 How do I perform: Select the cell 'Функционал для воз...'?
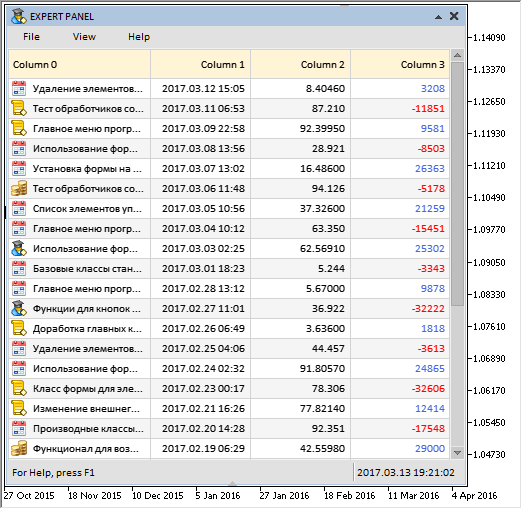pyautogui.click(x=79, y=449)
